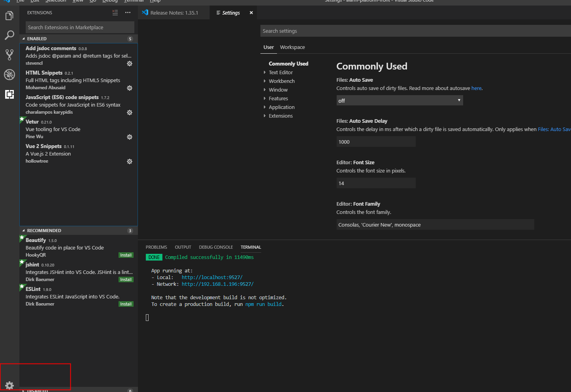Screen dimensions: 571x392
Task: Focus the Search Extensions in Marketplace field
Action: click(x=80, y=27)
